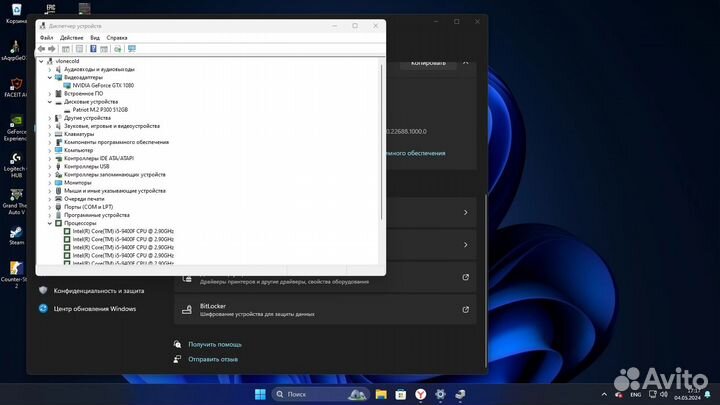Viewport: 720px width, 405px height.
Task: Click the notification bell in system tray
Action: [x=708, y=395]
